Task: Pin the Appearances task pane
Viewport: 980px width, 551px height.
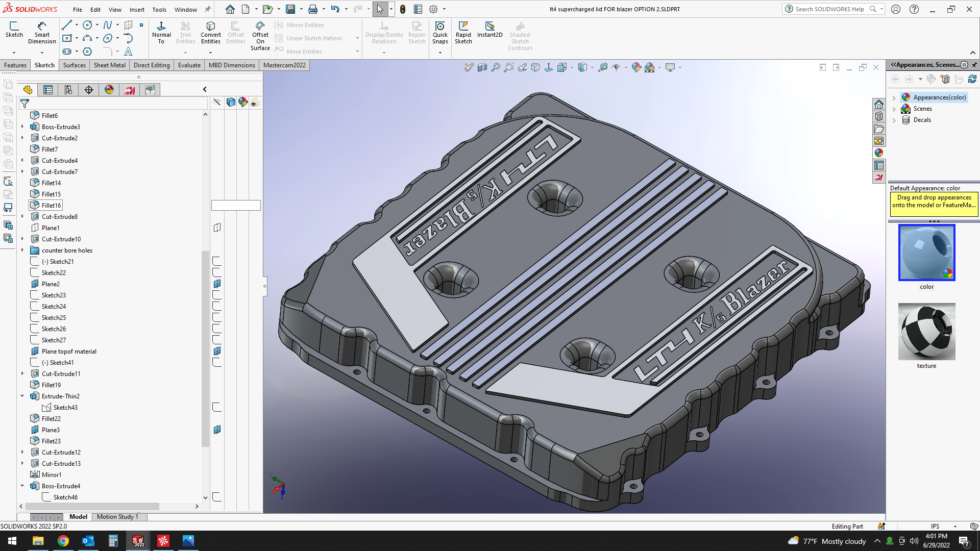Action: click(974, 65)
